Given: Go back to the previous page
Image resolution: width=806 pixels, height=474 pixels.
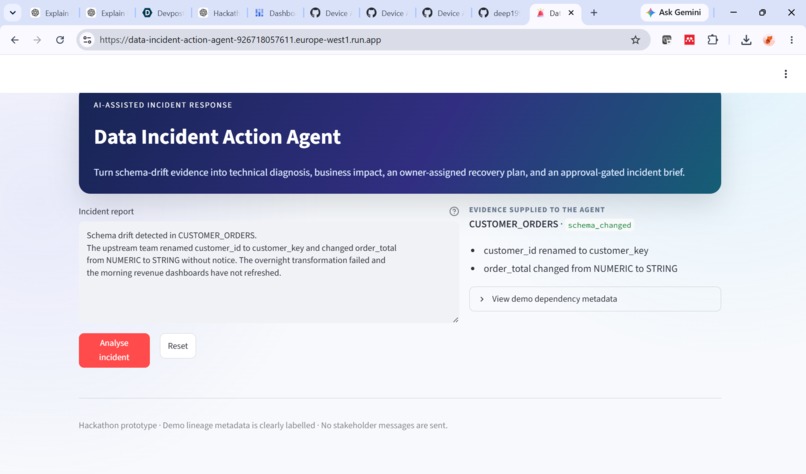Looking at the screenshot, I should tap(15, 40).
